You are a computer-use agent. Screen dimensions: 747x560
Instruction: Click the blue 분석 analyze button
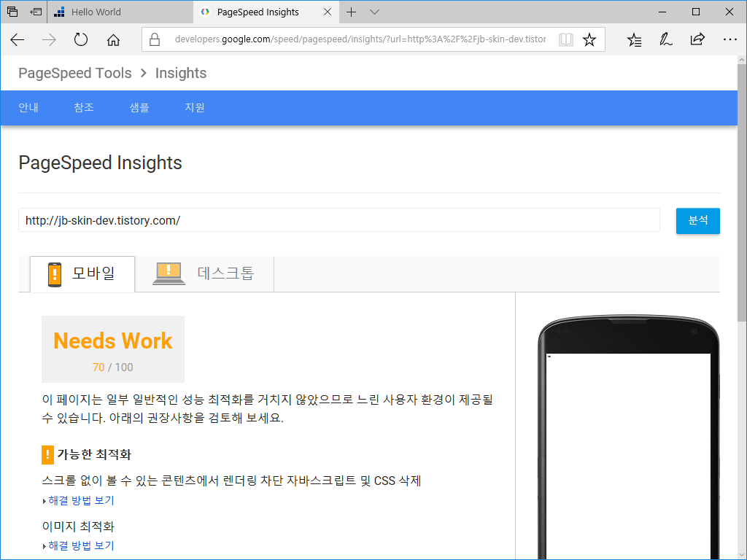point(698,220)
